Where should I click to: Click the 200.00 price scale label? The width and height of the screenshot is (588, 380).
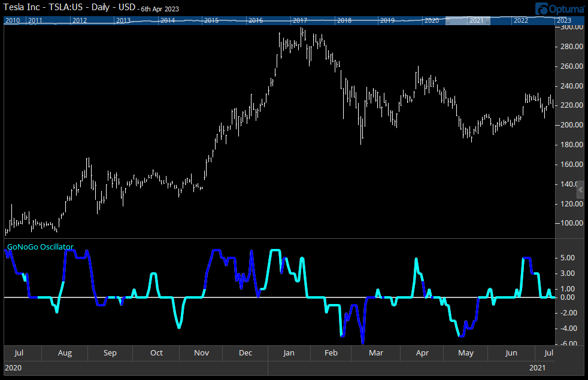(x=572, y=125)
